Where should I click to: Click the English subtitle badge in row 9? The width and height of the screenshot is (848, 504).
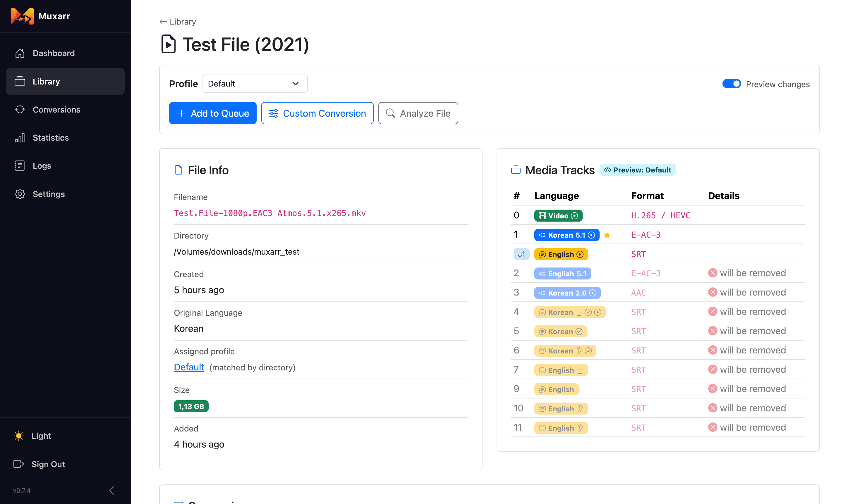[x=556, y=389]
